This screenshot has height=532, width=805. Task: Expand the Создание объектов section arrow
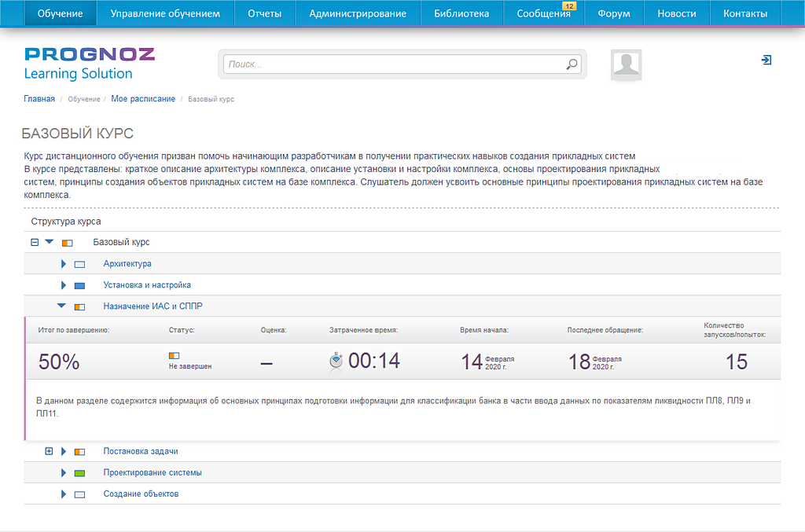(x=64, y=494)
